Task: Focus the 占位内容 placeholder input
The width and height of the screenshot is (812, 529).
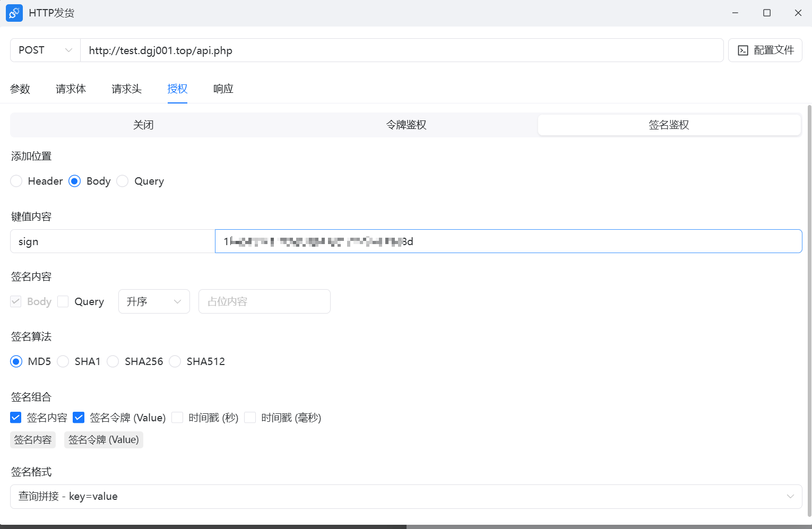Action: [x=264, y=302]
